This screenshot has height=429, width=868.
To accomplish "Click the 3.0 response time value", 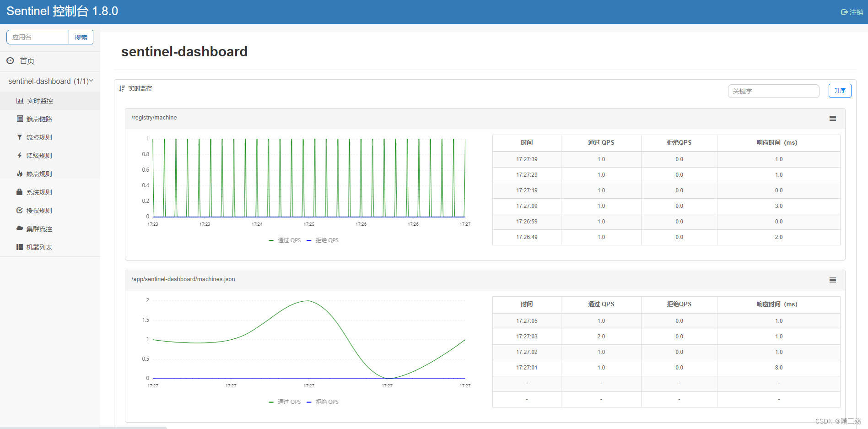I will pyautogui.click(x=779, y=206).
